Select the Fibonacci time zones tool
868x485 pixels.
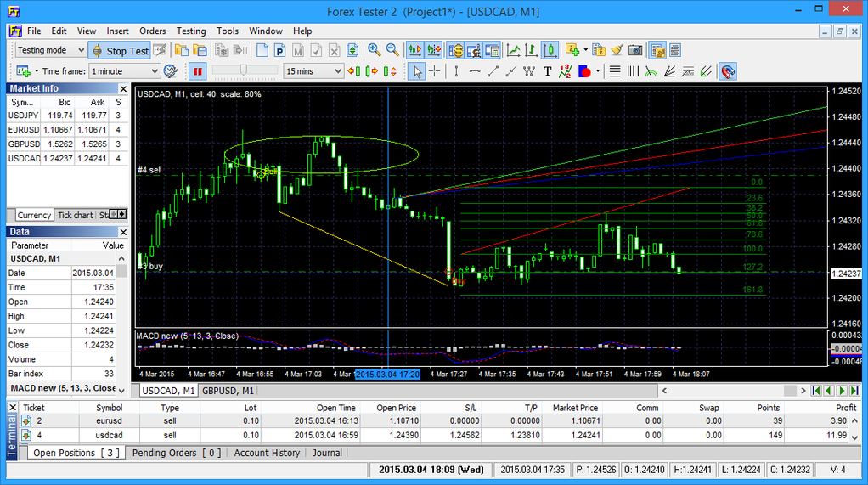click(x=633, y=71)
